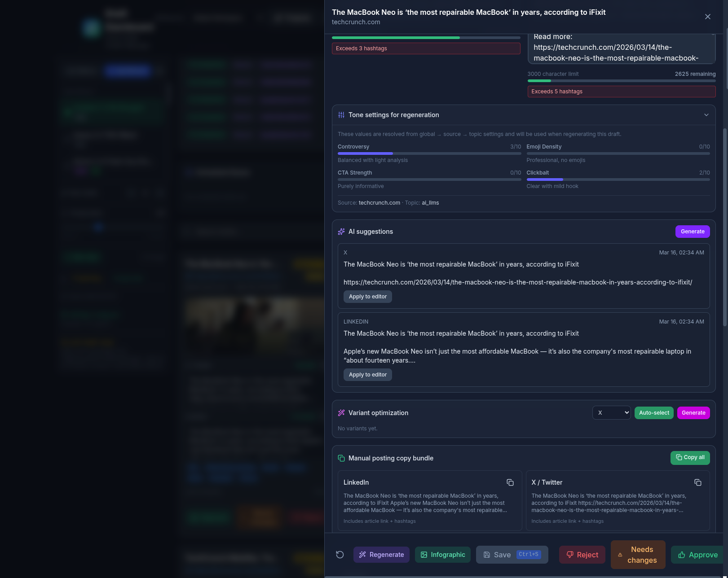Generate new AI suggestions
The height and width of the screenshot is (578, 728).
point(693,231)
